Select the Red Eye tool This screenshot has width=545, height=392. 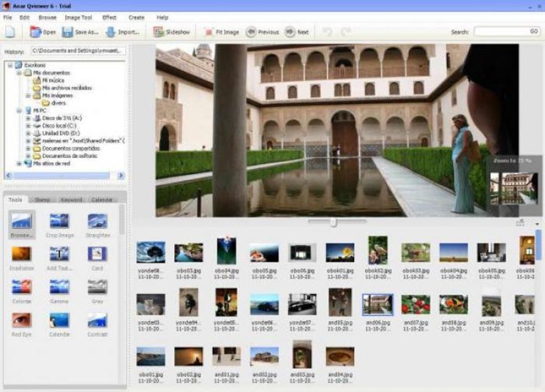pyautogui.click(x=21, y=324)
